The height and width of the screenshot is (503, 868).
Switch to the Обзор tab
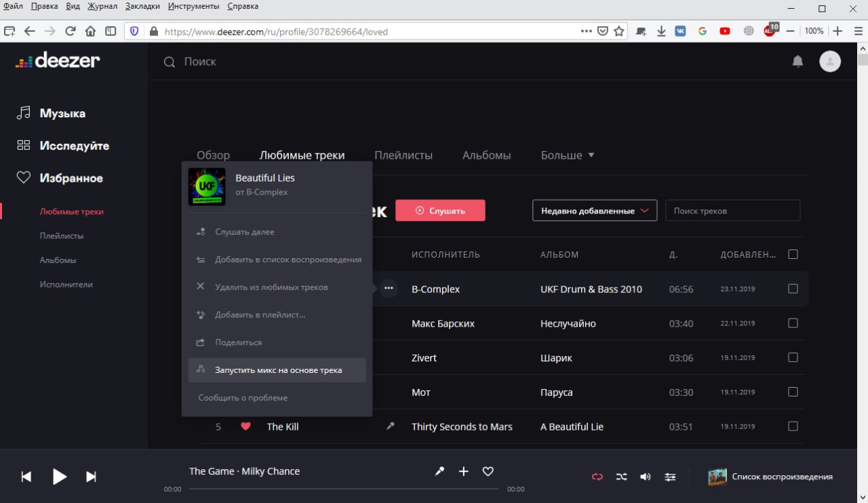(213, 155)
